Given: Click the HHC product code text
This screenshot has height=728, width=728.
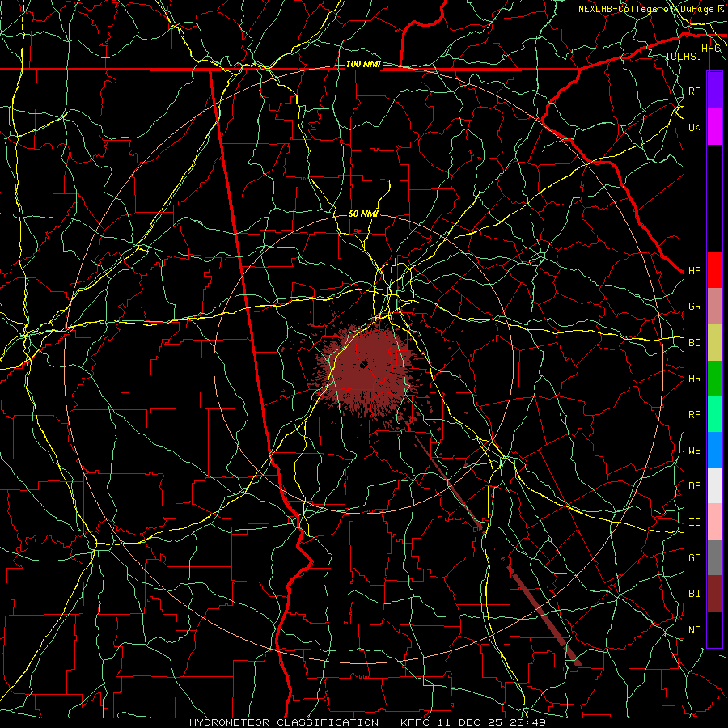Looking at the screenshot, I should point(710,49).
